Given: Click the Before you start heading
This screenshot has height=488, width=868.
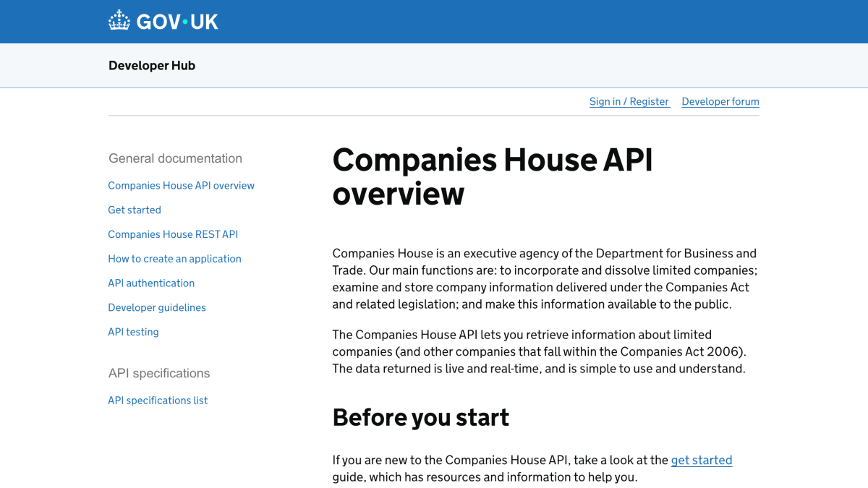Looking at the screenshot, I should (x=421, y=417).
